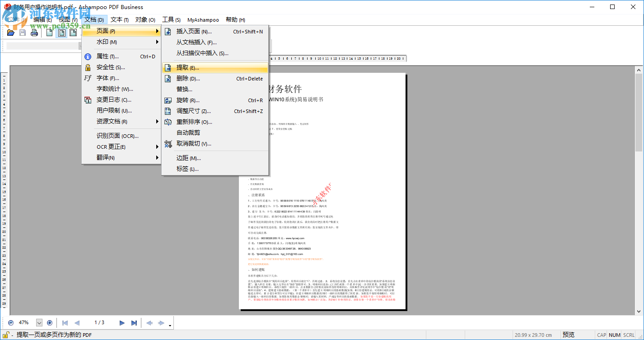Open the Page (页面) submenu item
The image size is (644, 340).
(121, 31)
